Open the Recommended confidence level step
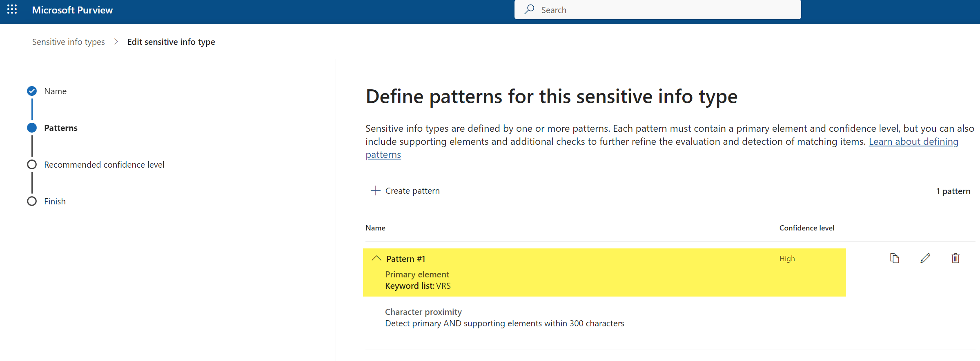 (x=104, y=165)
